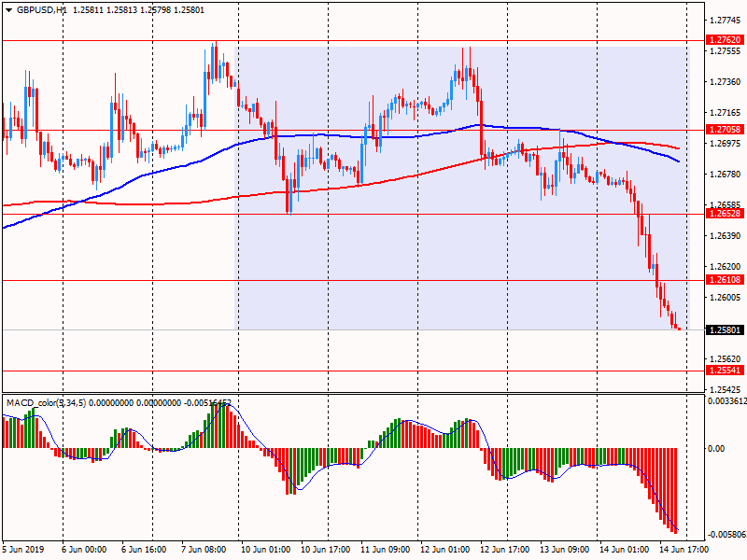Select the 1.27620 price level label
This screenshot has height=560, width=747.
click(x=725, y=40)
